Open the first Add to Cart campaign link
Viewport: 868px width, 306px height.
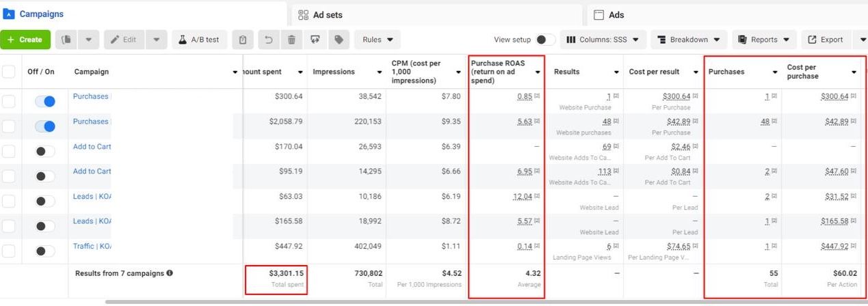(x=92, y=146)
